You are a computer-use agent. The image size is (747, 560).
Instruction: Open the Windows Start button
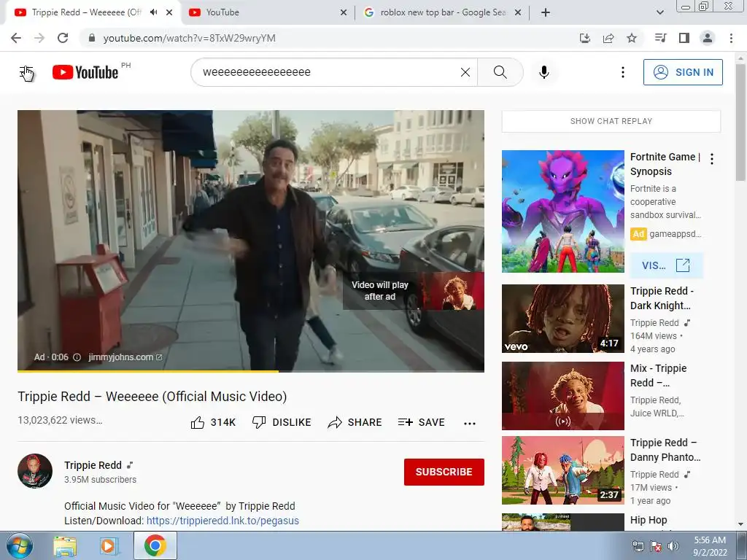click(20, 545)
